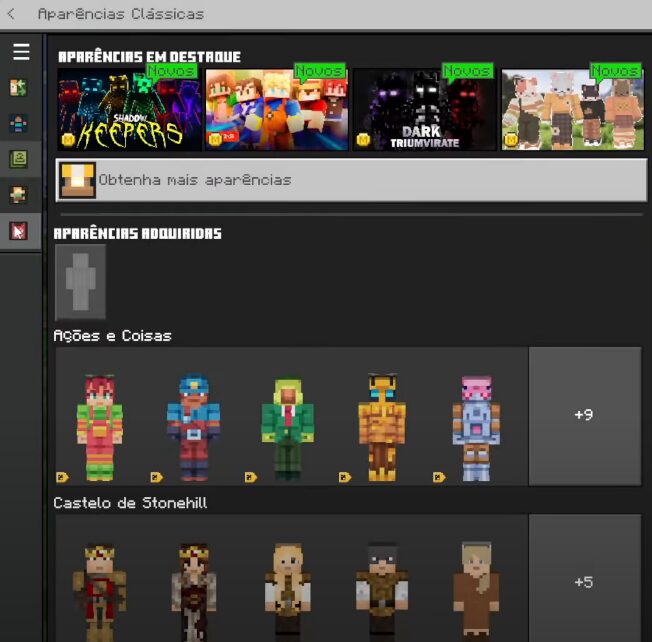The height and width of the screenshot is (642, 652).
Task: Click the Obtenha mais aparências button
Action: [x=351, y=180]
